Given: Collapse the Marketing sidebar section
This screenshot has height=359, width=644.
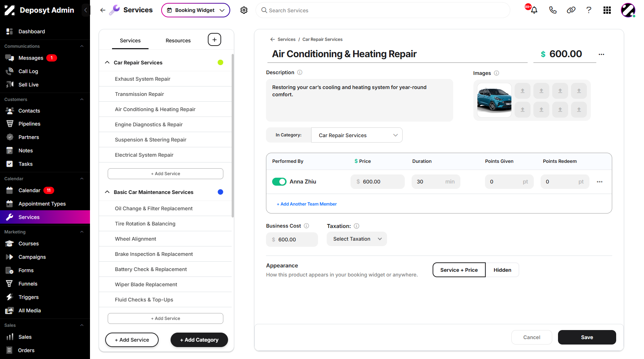Looking at the screenshot, I should pos(82,232).
